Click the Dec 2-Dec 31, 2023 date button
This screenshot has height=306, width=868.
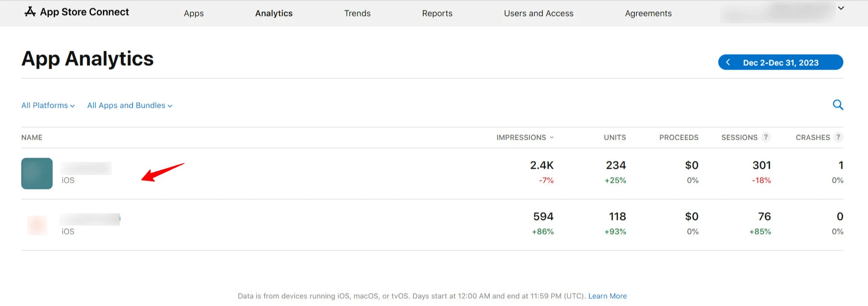pyautogui.click(x=781, y=63)
